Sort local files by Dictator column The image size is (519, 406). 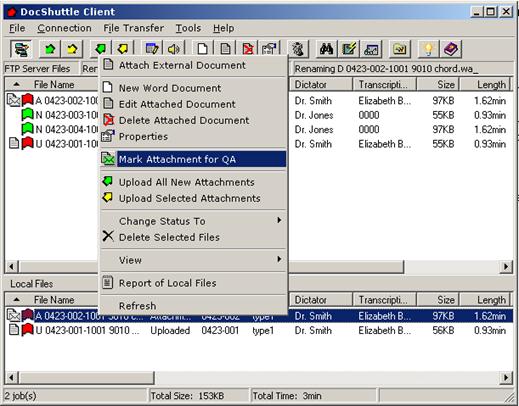click(x=321, y=300)
